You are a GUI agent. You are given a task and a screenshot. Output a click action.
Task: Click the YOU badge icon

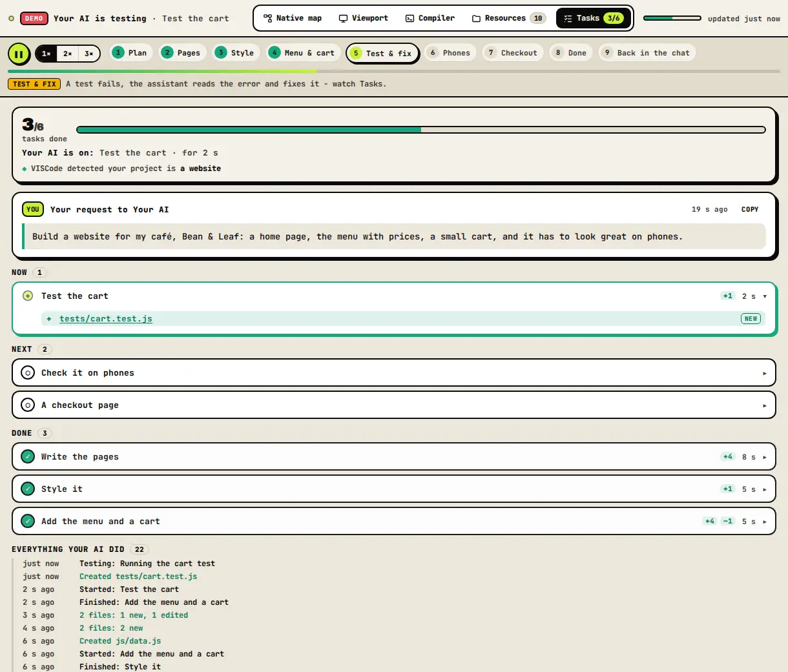pyautogui.click(x=33, y=209)
